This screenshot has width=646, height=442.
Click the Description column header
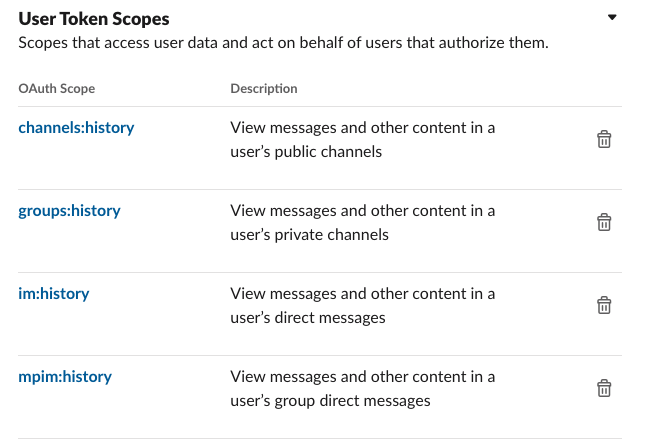point(264,89)
